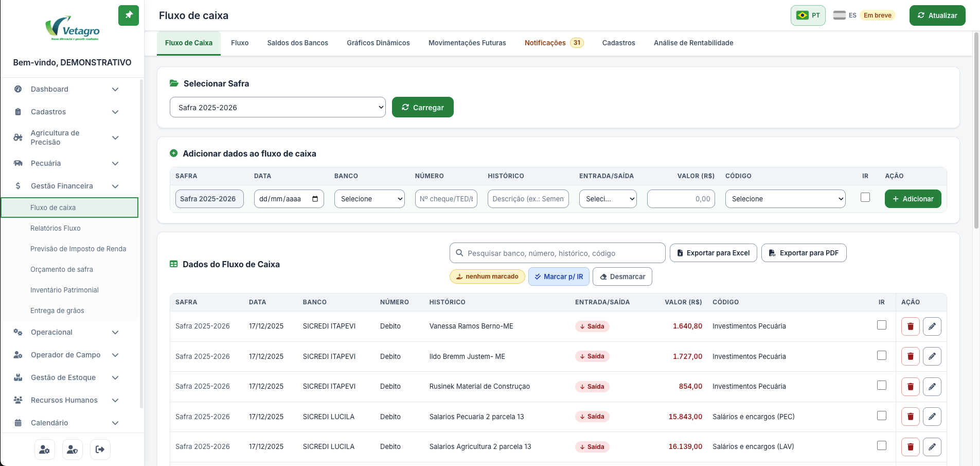The width and height of the screenshot is (980, 466).
Task: Go to Análise de Rentabilidade tab
Action: 693,43
